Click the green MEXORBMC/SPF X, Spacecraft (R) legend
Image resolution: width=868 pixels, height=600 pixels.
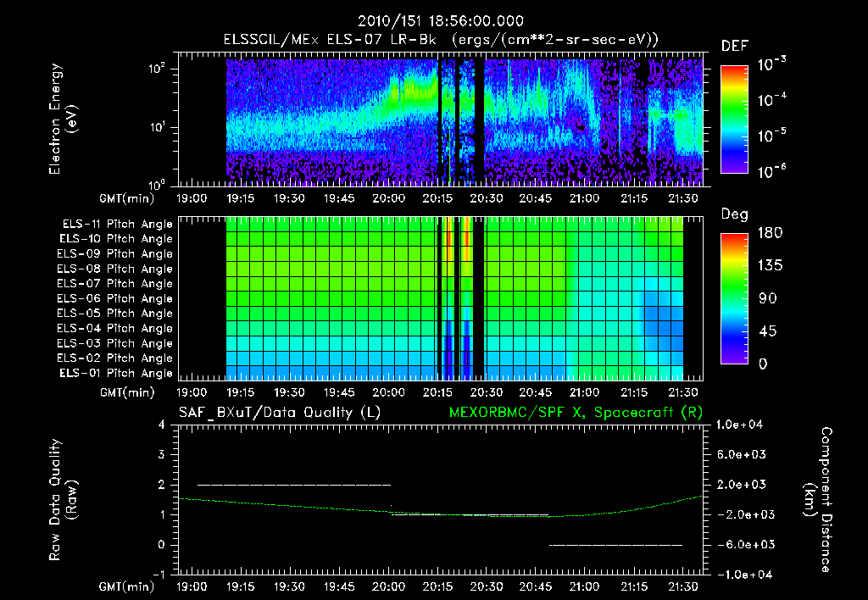pos(576,413)
